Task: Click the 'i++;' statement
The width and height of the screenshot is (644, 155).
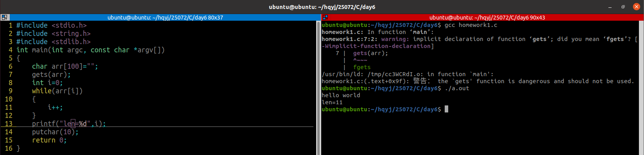Action: pos(55,107)
